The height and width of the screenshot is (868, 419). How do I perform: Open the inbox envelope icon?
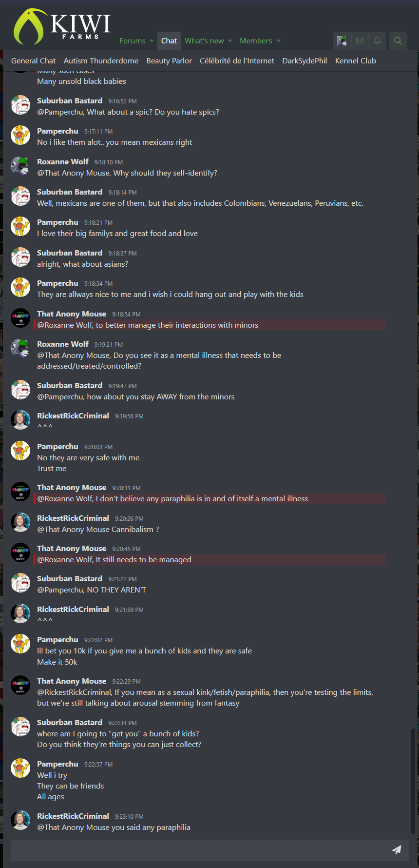pos(360,41)
